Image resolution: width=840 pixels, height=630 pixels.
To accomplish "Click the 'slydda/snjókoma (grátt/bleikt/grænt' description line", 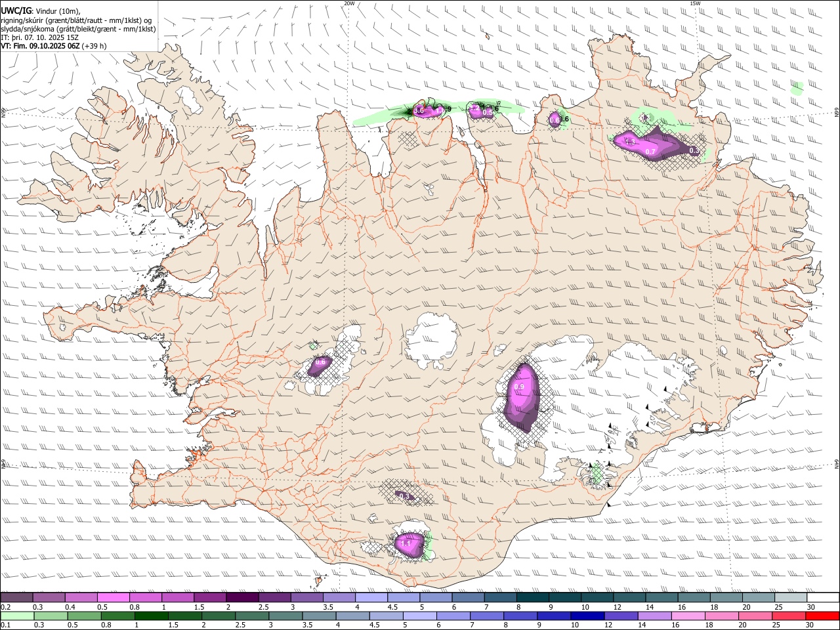I will (78, 29).
